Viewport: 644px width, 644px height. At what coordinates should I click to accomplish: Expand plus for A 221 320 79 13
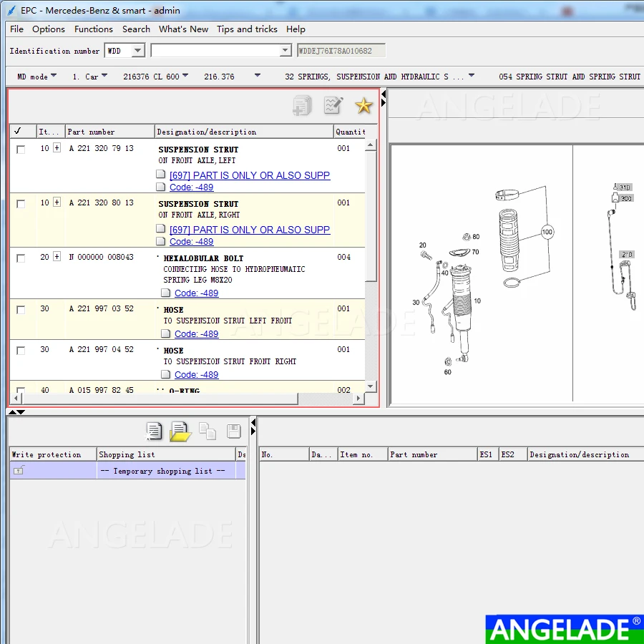[x=57, y=147]
